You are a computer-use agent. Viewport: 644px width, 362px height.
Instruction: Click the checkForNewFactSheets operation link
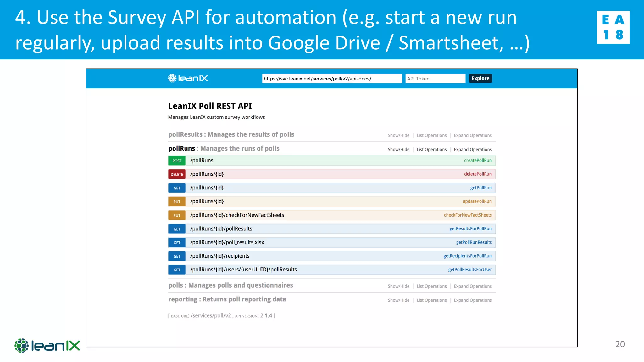click(468, 215)
